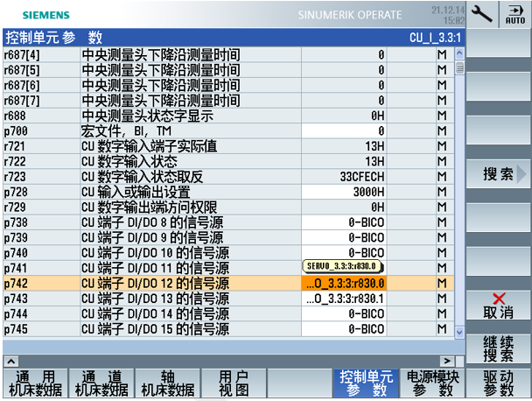Edit the p700 value field
532x401 pixels.
[344, 131]
